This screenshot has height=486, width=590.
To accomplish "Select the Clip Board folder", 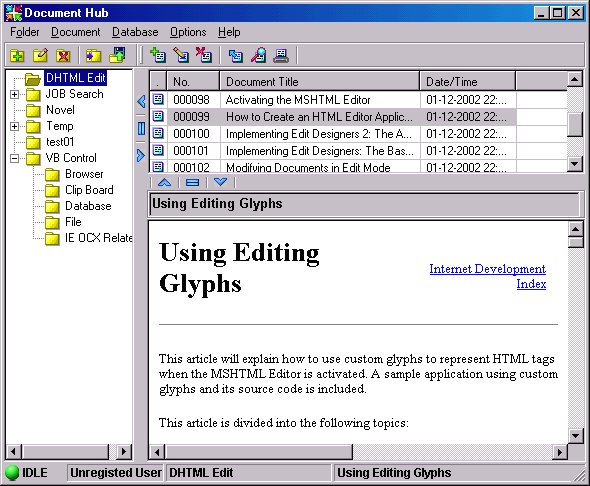I will pyautogui.click(x=89, y=190).
